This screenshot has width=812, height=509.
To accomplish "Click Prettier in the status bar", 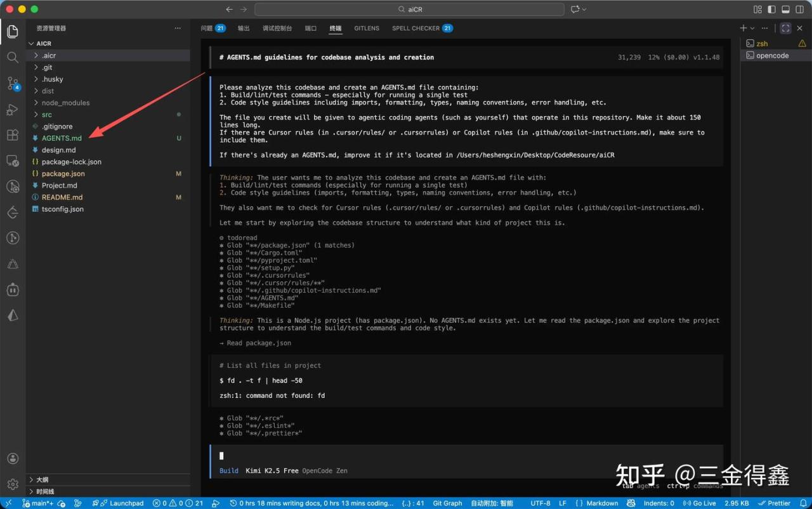I will coord(774,503).
